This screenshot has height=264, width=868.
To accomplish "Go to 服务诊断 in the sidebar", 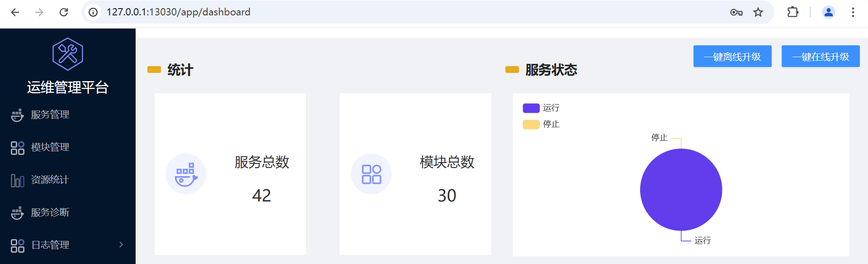I will coord(50,212).
